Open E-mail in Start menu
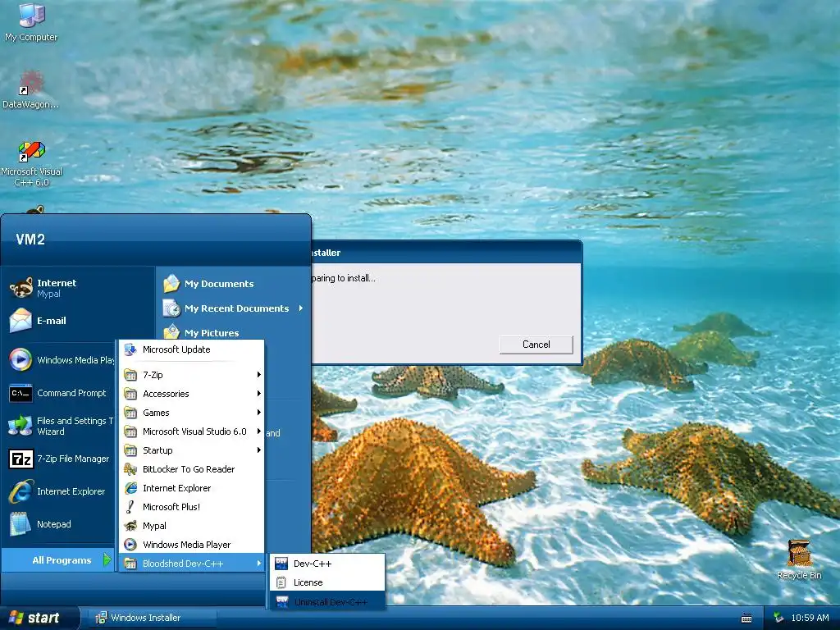Screen dimensions: 840x630 (51, 321)
